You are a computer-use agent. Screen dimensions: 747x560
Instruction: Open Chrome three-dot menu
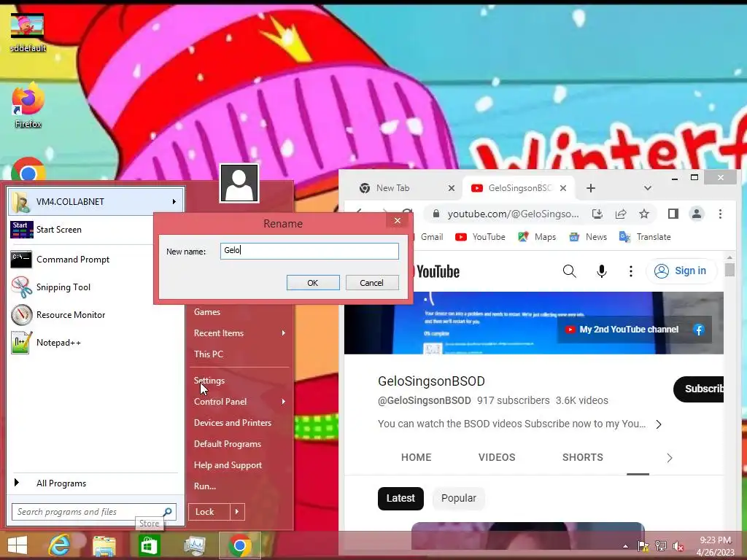tap(720, 214)
